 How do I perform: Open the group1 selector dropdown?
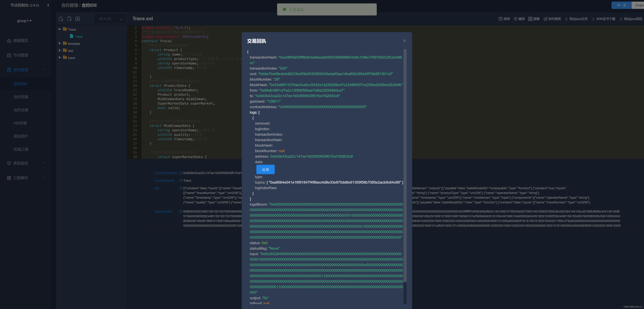[x=24, y=21]
